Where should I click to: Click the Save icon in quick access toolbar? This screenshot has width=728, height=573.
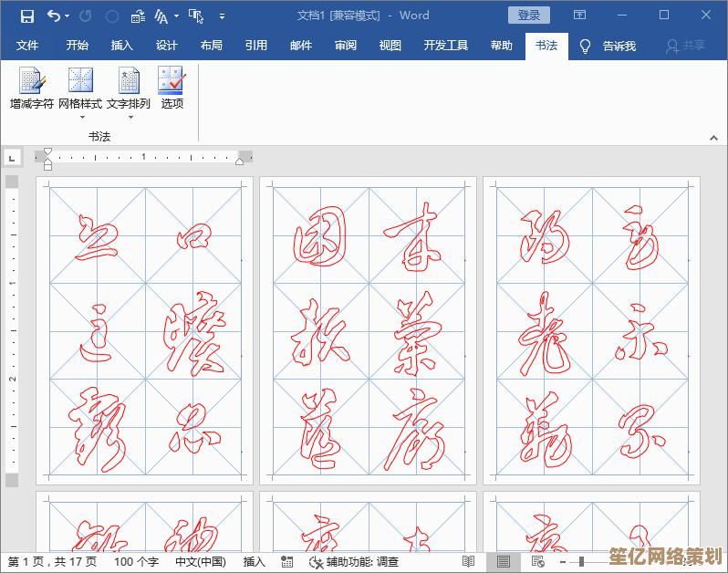(x=27, y=16)
